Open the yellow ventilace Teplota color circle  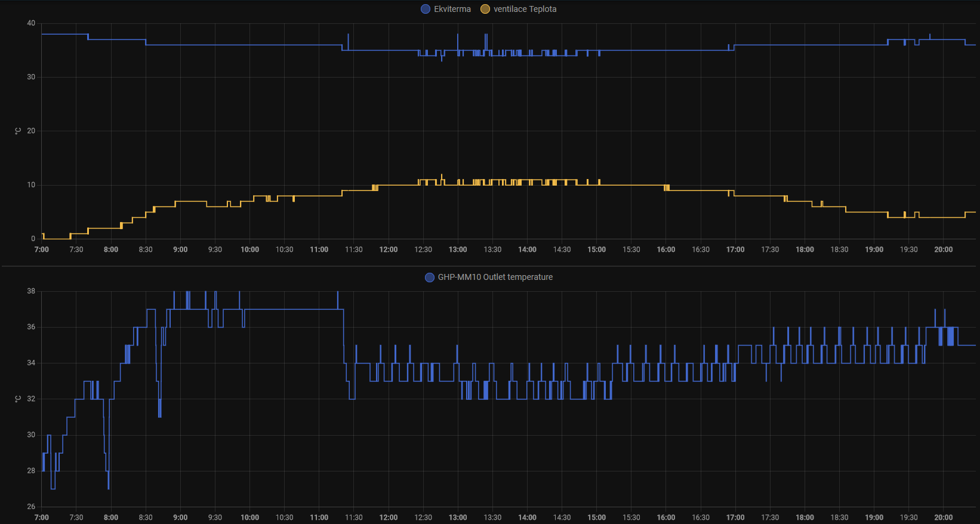[x=485, y=9]
